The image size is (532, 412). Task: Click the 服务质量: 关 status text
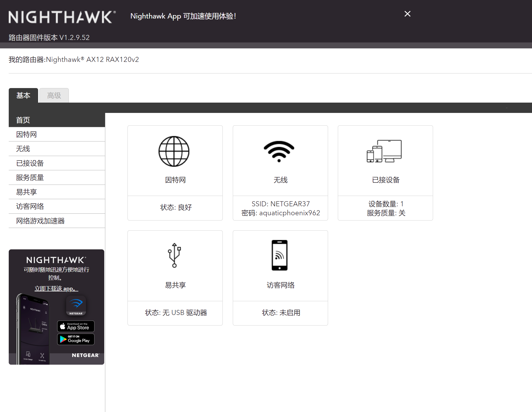click(x=386, y=213)
